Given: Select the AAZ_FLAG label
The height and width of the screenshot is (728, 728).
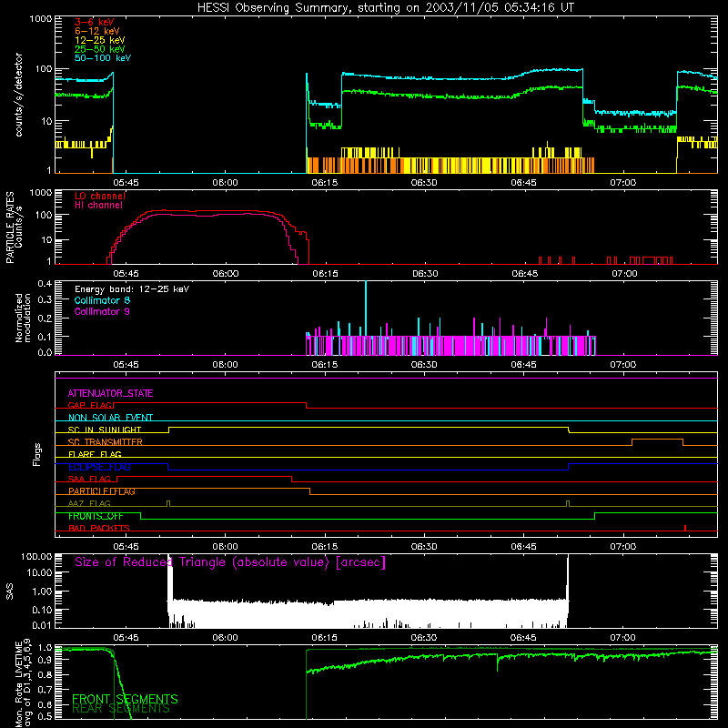Looking at the screenshot, I should [89, 503].
